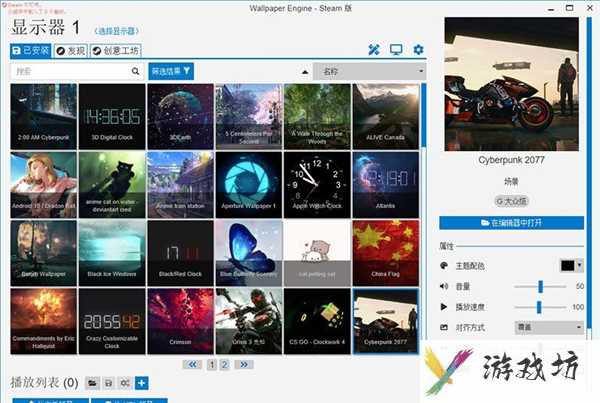This screenshot has width=600, height=403.
Task: Open the 对齐方式 alignment dropdown
Action: pos(549,328)
